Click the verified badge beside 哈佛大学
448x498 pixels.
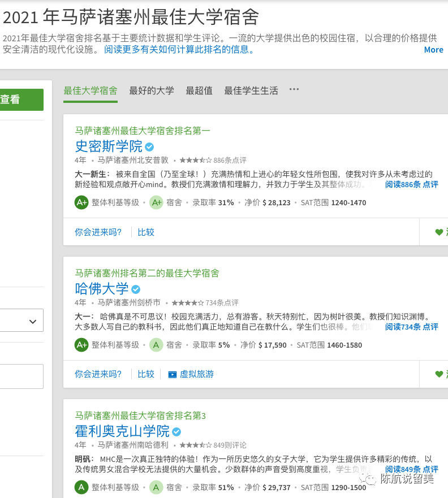tap(136, 289)
